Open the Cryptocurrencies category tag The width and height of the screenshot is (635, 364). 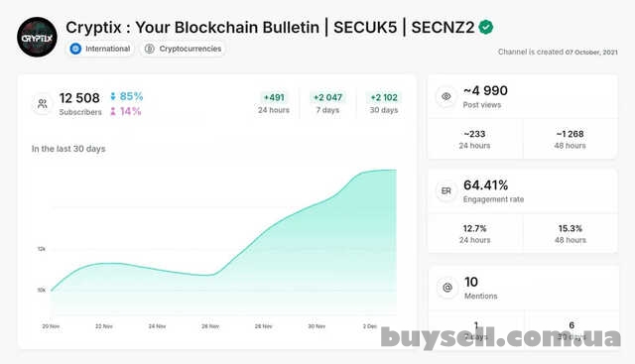click(x=183, y=49)
